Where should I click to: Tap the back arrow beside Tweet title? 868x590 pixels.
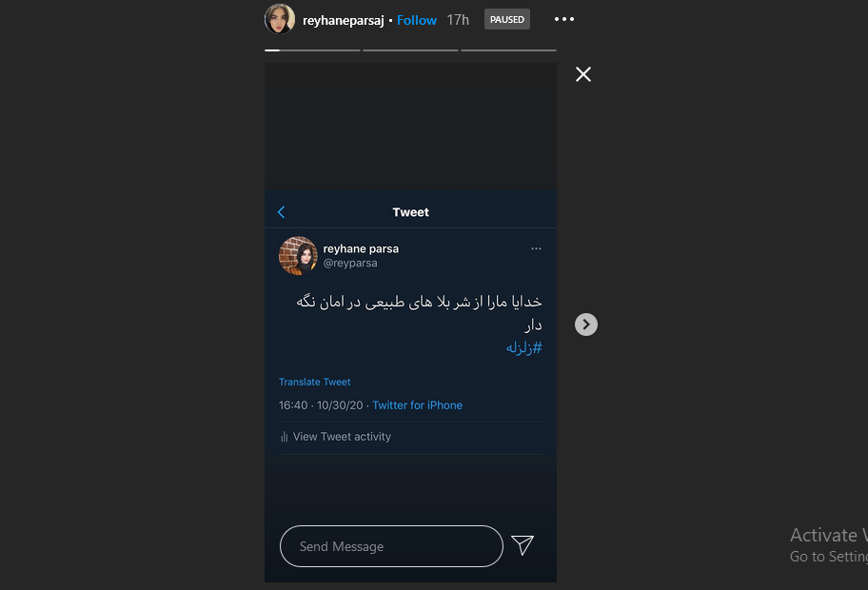(281, 212)
